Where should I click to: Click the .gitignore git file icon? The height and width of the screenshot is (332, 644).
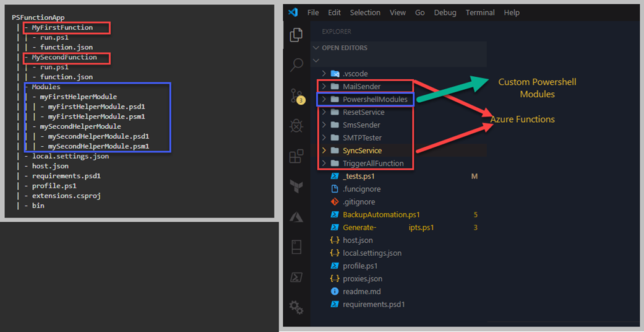coord(335,202)
